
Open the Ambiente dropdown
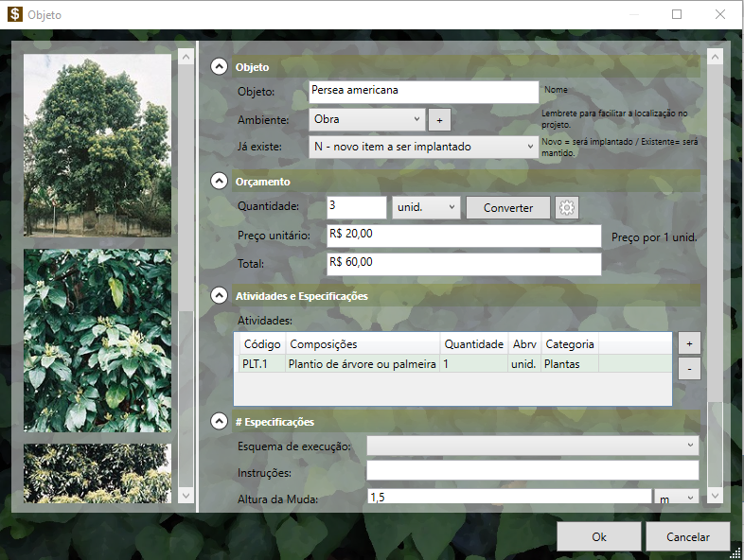pyautogui.click(x=366, y=119)
